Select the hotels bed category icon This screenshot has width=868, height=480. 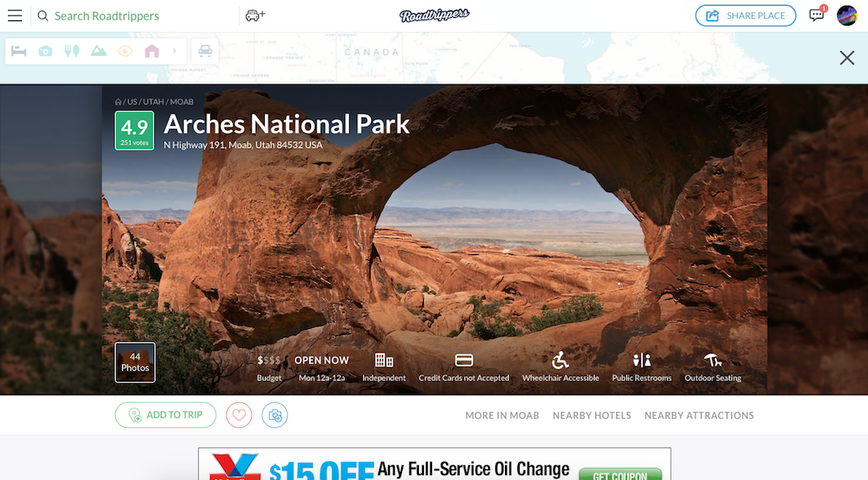click(x=19, y=51)
